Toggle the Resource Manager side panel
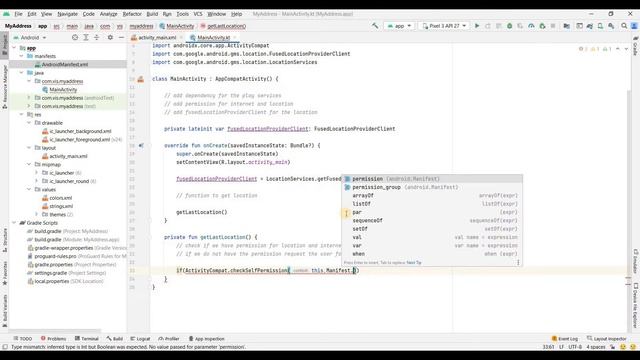This screenshot has height=360, width=640. tap(4, 86)
